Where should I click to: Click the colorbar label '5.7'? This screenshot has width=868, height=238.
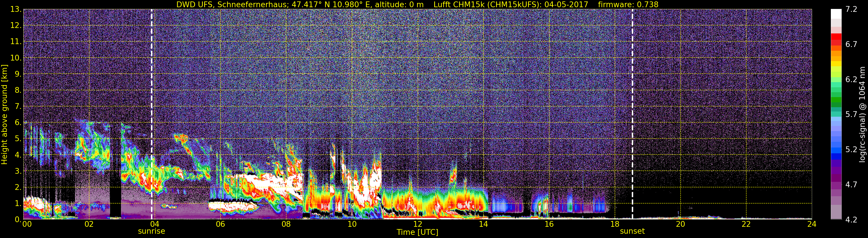point(851,114)
